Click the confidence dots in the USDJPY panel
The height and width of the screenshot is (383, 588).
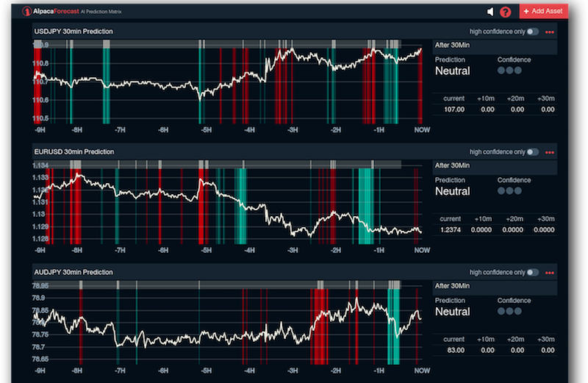click(509, 71)
